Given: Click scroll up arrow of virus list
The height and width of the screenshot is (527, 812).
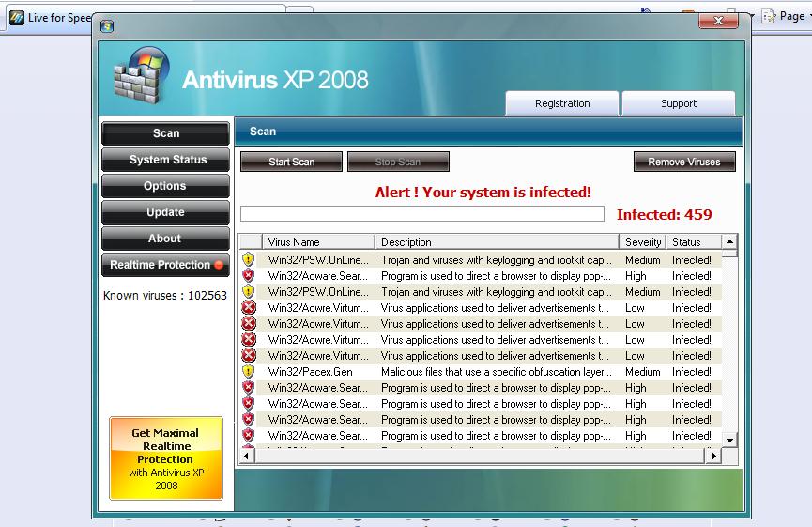Looking at the screenshot, I should pos(729,241).
